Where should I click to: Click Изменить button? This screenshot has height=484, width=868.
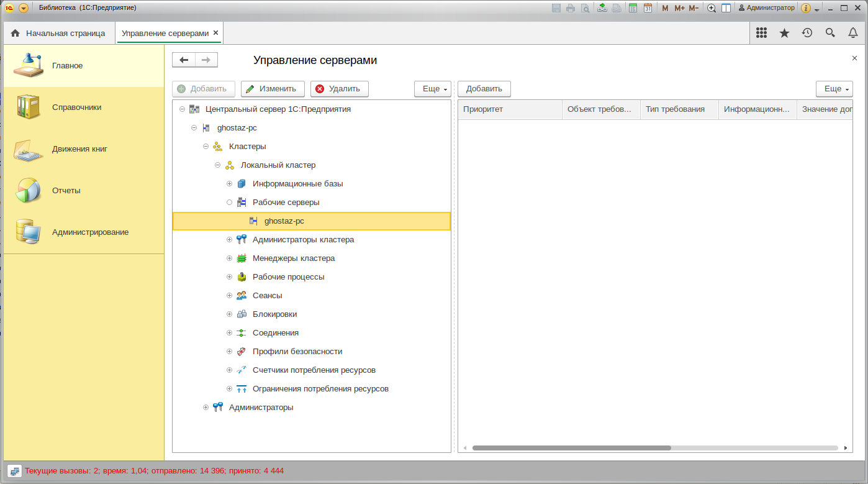point(273,89)
